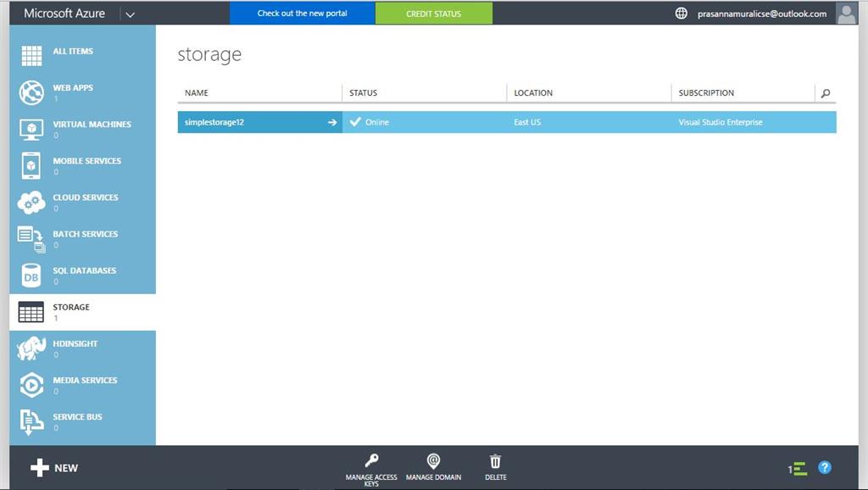Go to the SERVICE BUS sidebar label
Image resolution: width=868 pixels, height=490 pixels.
(77, 416)
